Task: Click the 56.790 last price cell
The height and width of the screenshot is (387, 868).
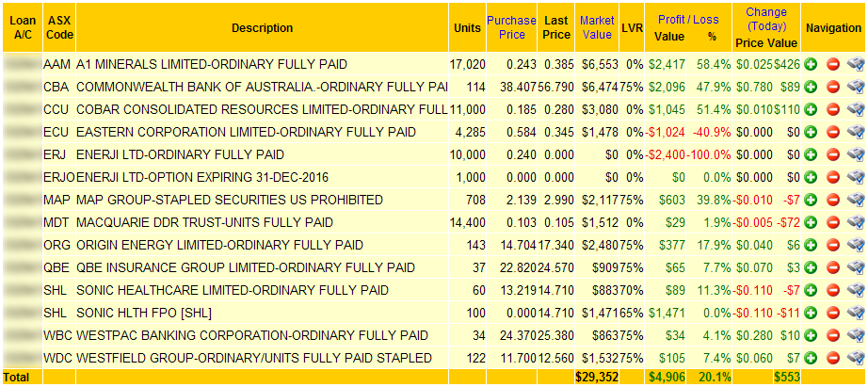Action: click(556, 87)
